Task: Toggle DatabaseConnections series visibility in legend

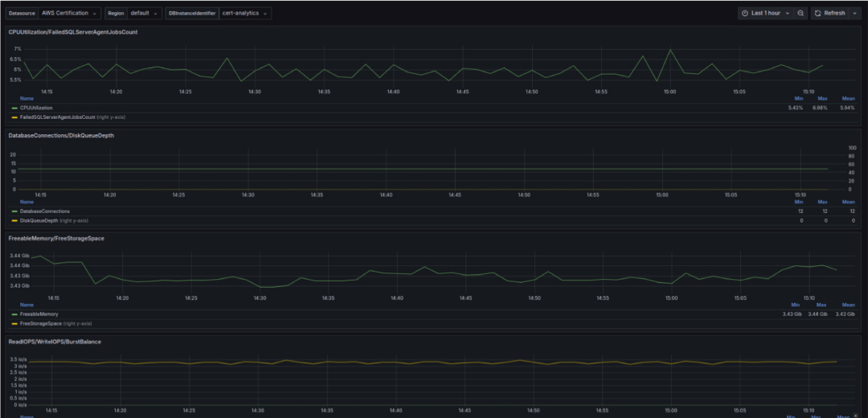Action: (x=44, y=211)
